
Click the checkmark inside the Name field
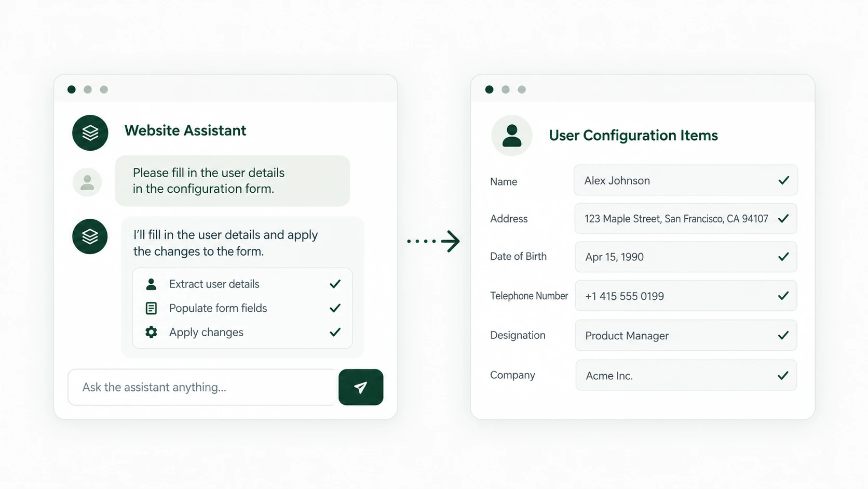784,180
